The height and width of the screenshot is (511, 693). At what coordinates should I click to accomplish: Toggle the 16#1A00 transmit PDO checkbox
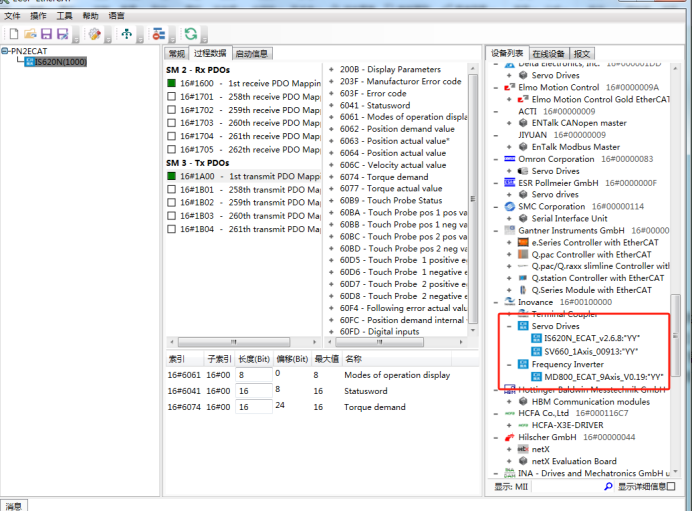[171, 176]
